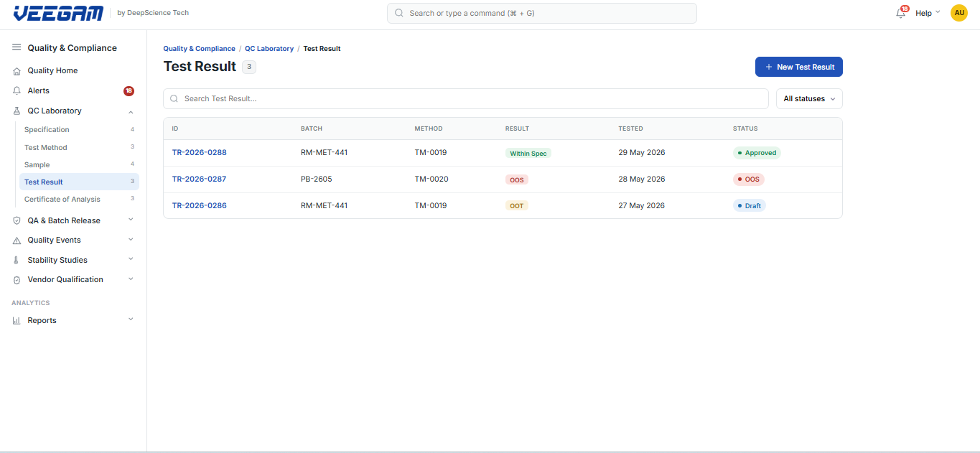980x453 pixels.
Task: Click the OOS status badge in STATUS column
Action: (x=749, y=179)
